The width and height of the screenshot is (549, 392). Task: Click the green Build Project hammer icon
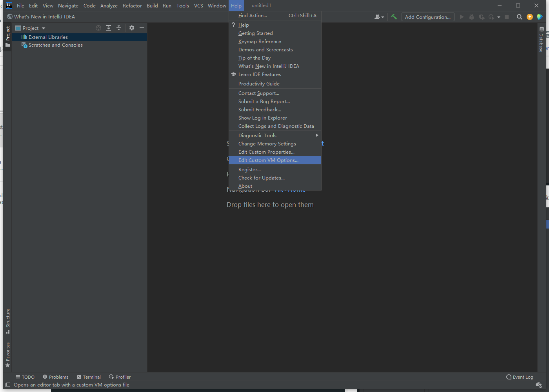[394, 17]
